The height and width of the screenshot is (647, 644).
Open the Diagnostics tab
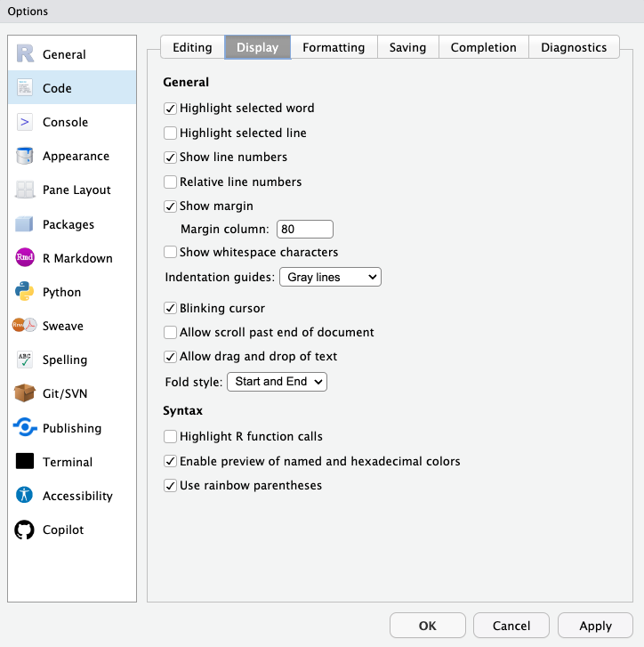coord(574,48)
